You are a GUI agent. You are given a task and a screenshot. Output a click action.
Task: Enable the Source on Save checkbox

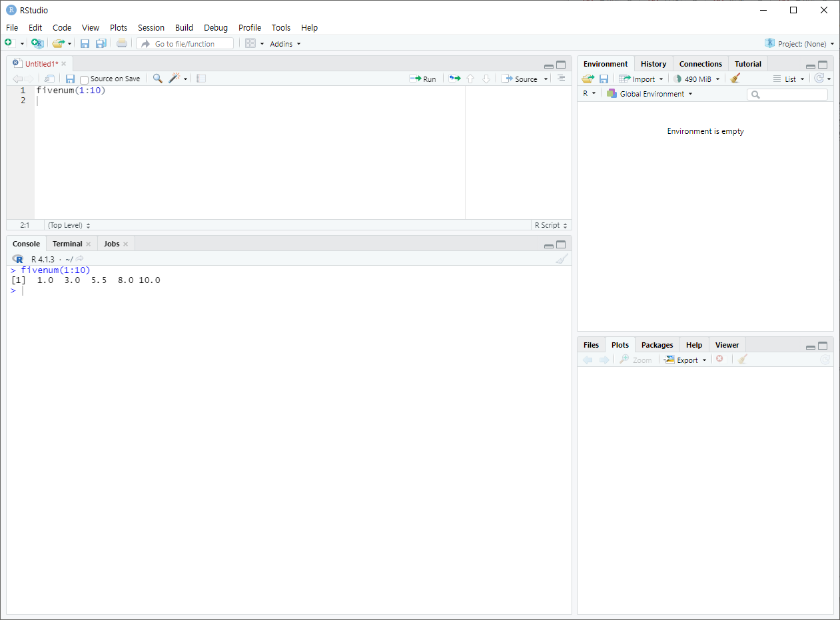84,79
